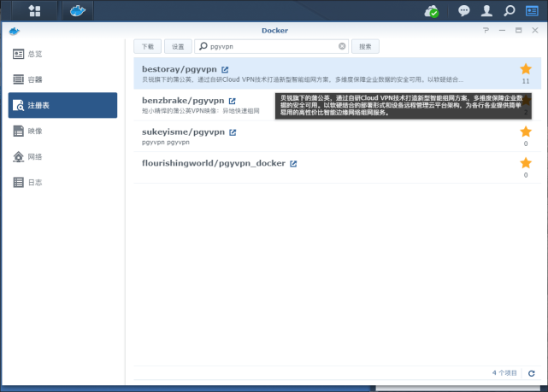Refresh the registry results list
Image resolution: width=548 pixels, height=392 pixels.
531,373
